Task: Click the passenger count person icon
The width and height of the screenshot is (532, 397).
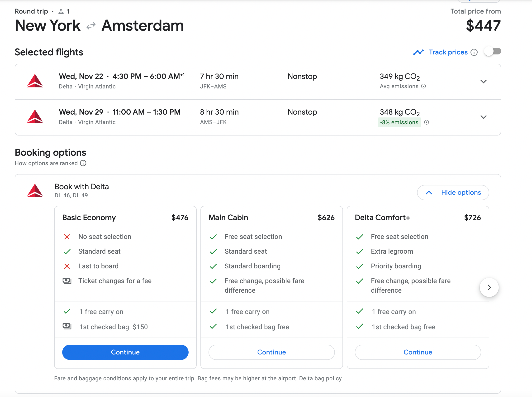Action: click(x=61, y=11)
